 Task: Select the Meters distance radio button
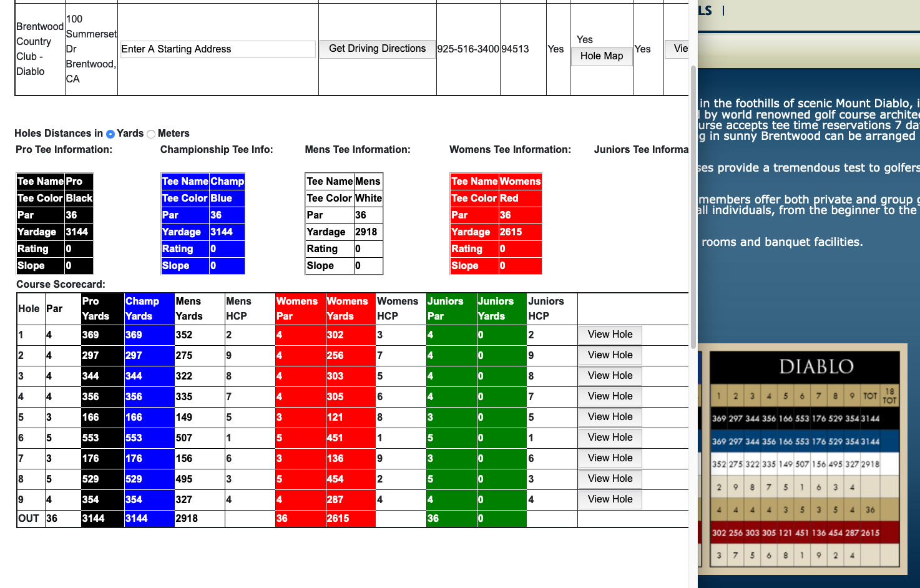[x=151, y=134]
